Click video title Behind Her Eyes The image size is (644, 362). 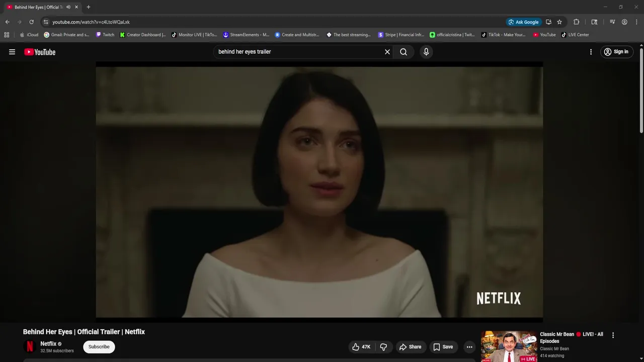pyautogui.click(x=84, y=332)
